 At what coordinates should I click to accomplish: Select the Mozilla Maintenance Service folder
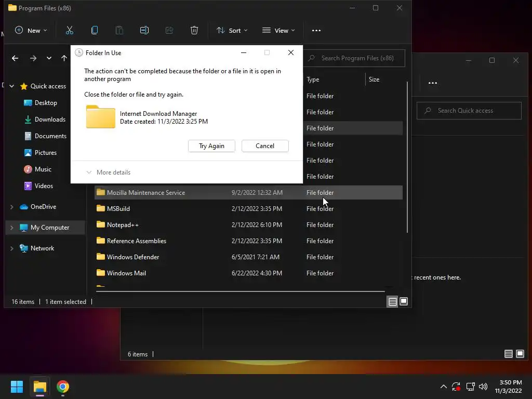[248, 192]
